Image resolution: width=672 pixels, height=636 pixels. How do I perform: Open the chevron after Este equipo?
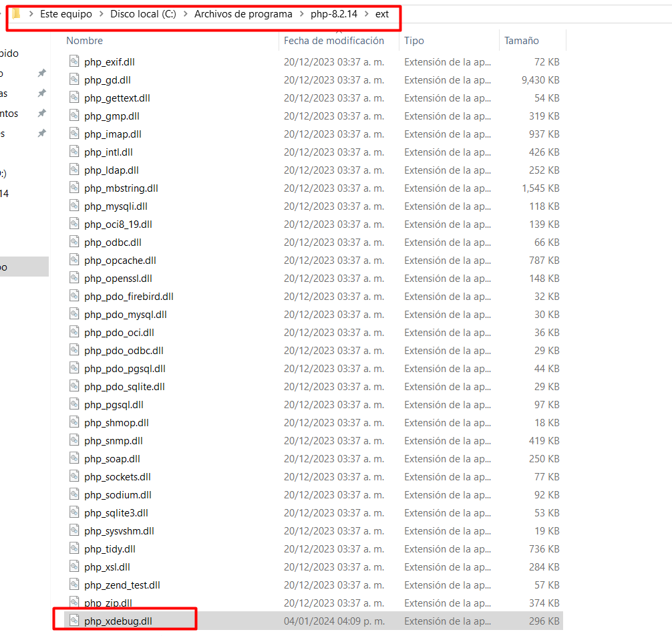102,14
